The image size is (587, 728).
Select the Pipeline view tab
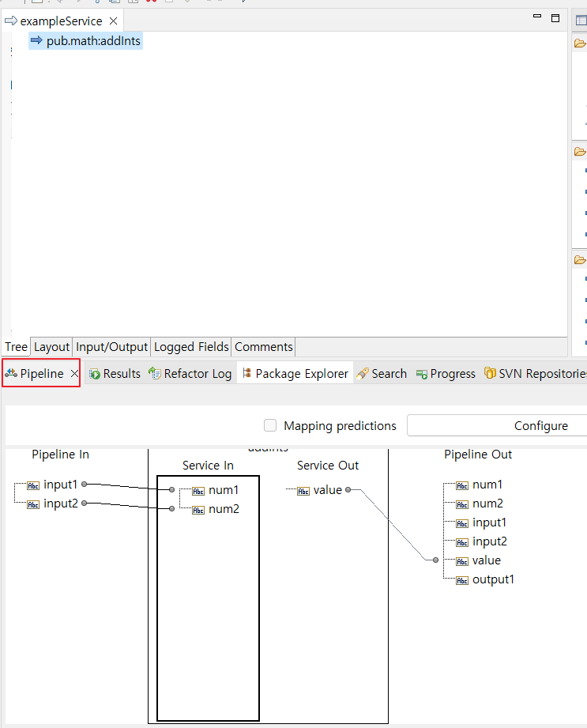tap(42, 373)
